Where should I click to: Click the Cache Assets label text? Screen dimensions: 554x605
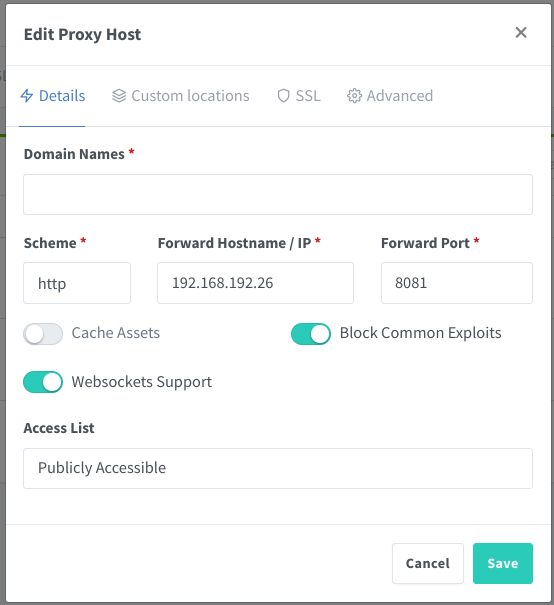pos(116,333)
